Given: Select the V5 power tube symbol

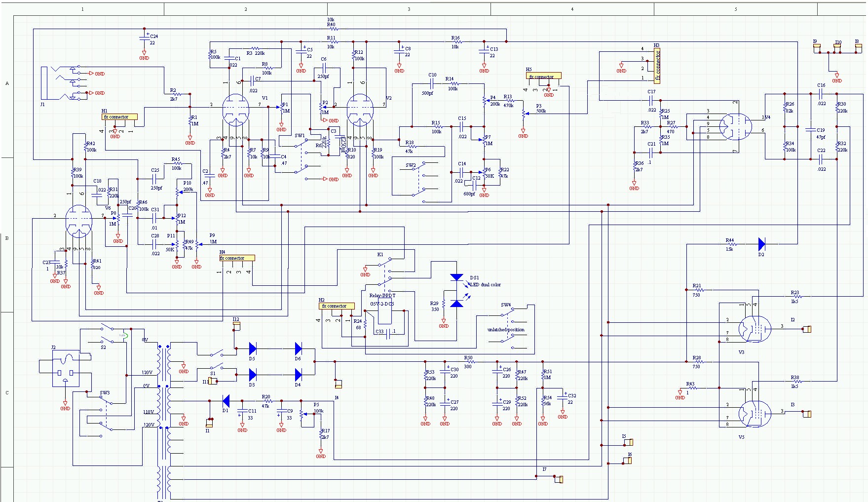Looking at the screenshot, I should tap(755, 414).
